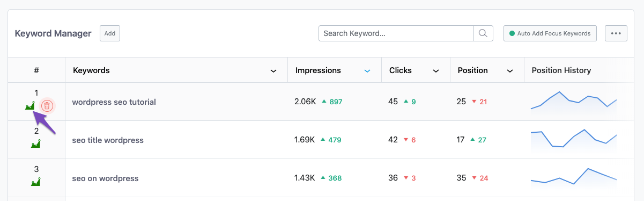Open the three-dots more options menu
644x201 pixels.
(x=616, y=33)
